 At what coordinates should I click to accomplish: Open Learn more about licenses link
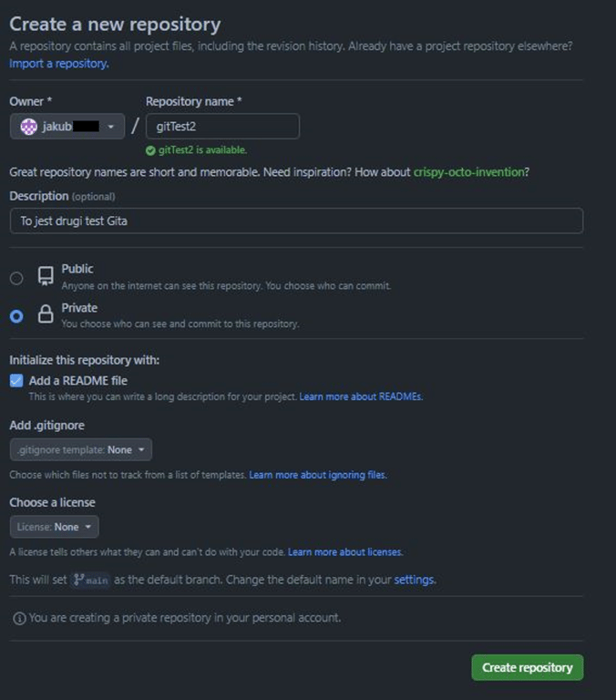pos(345,552)
